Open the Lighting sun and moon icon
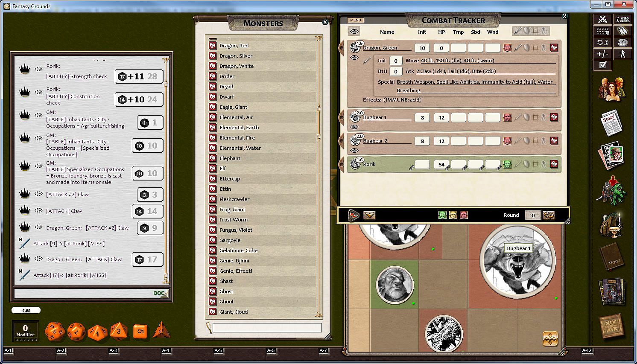This screenshot has width=637, height=364. click(602, 42)
